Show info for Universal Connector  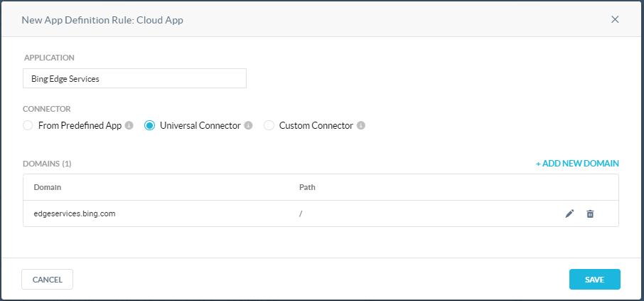(248, 125)
